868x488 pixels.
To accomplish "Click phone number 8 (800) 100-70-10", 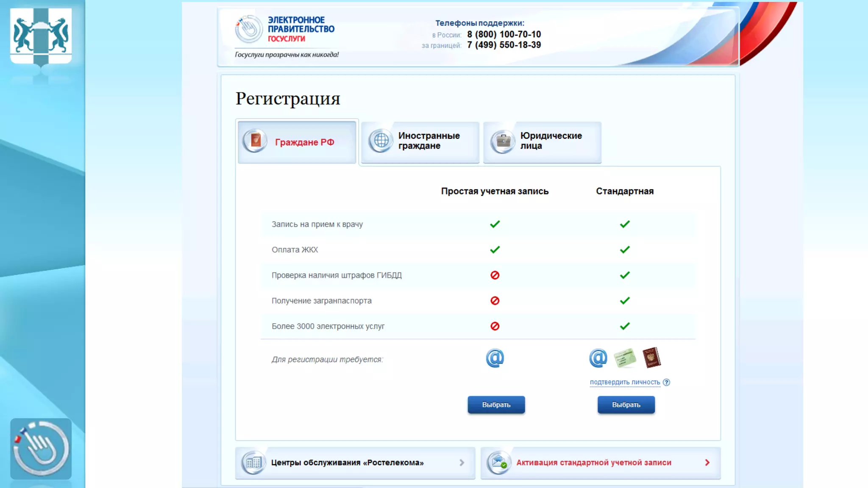I will pyautogui.click(x=504, y=34).
